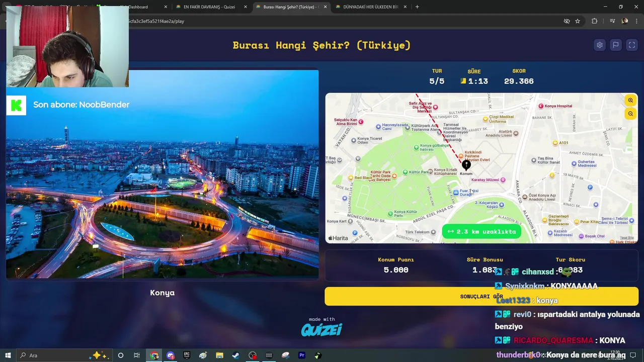Open a new browser tab

(x=417, y=7)
